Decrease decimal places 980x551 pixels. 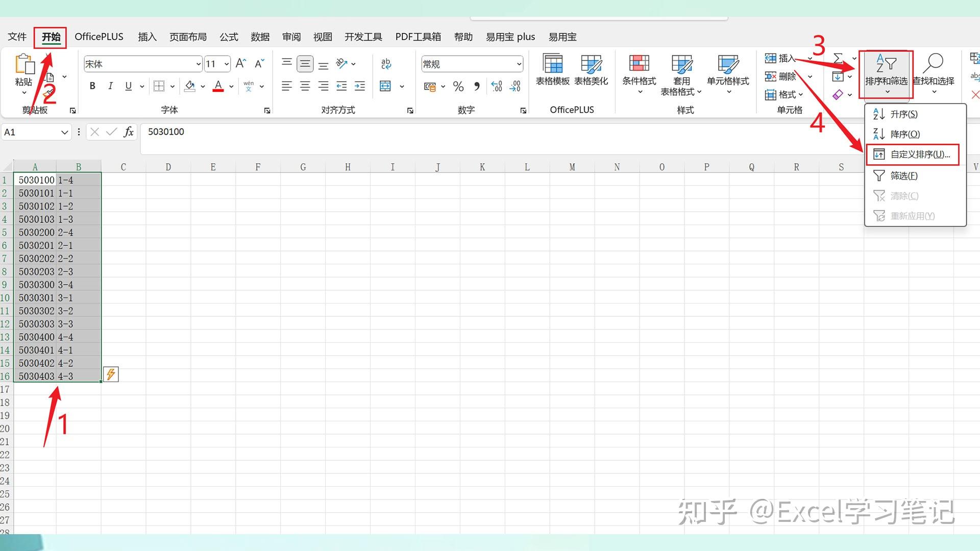pyautogui.click(x=515, y=86)
